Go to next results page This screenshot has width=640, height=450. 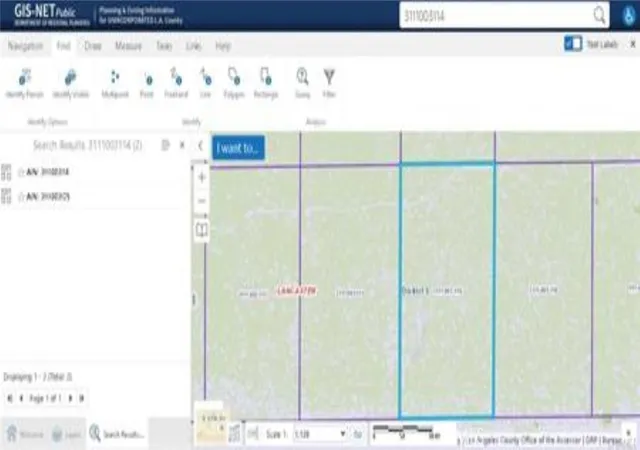70,398
